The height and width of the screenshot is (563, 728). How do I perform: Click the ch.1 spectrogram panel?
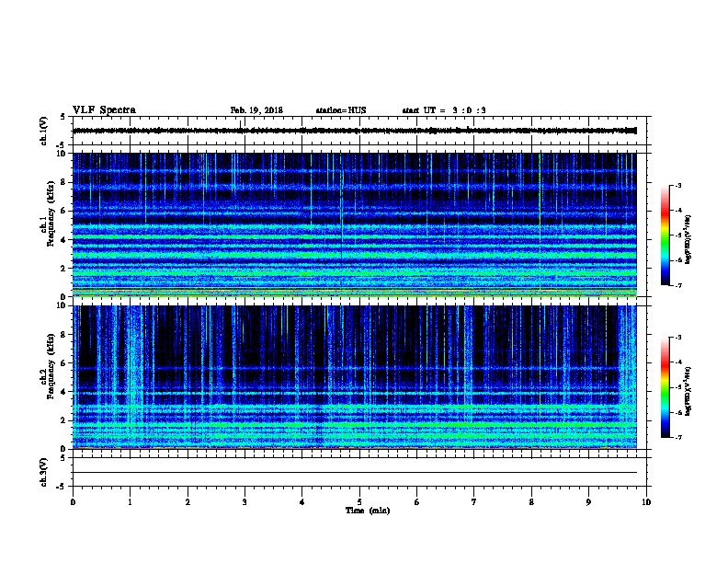pos(355,224)
